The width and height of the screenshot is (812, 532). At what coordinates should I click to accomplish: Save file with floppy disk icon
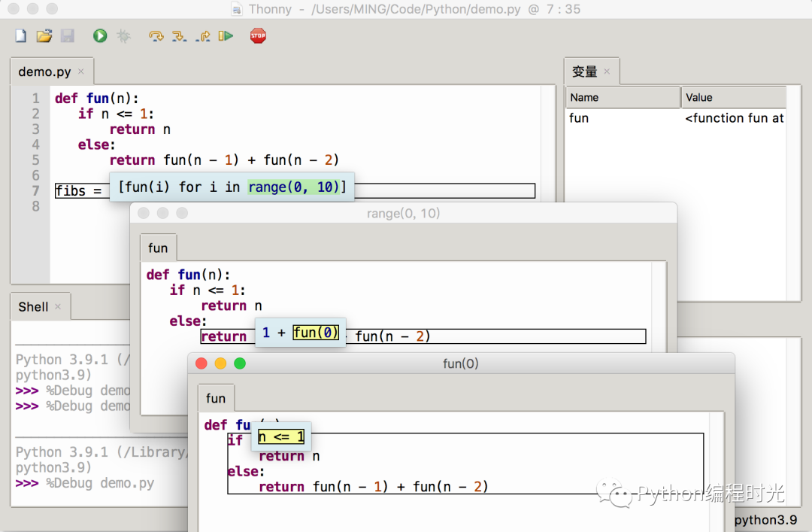(x=68, y=36)
